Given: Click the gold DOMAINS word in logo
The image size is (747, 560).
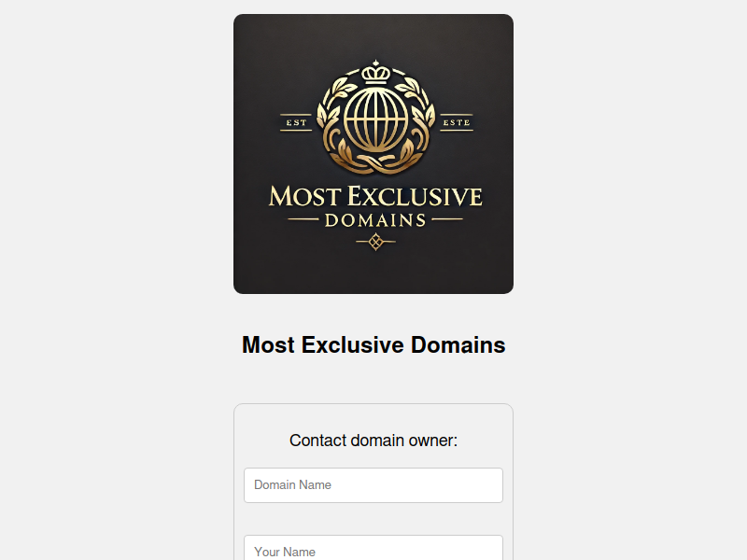Looking at the screenshot, I should point(375,220).
